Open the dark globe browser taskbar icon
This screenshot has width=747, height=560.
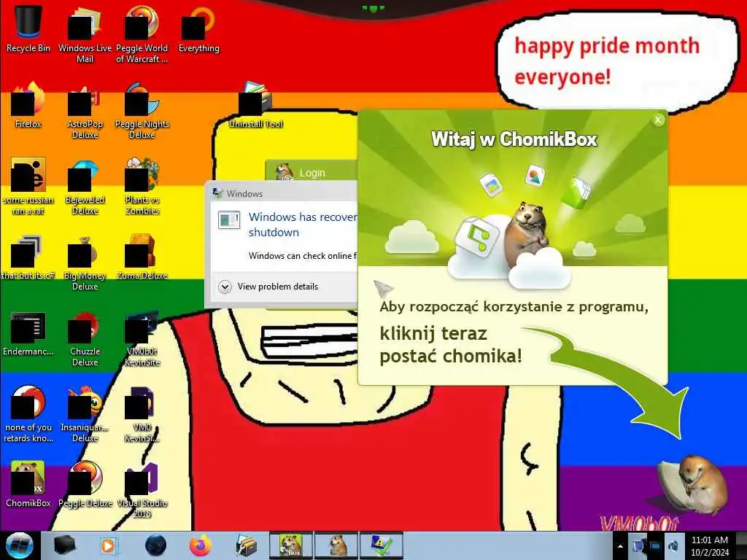coord(155,545)
